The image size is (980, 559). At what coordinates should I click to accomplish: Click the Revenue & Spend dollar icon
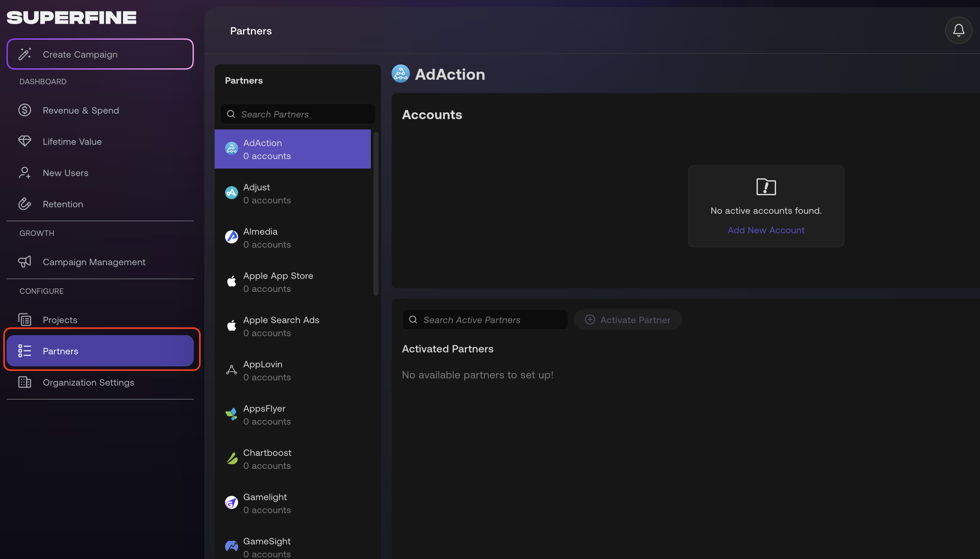pos(25,110)
